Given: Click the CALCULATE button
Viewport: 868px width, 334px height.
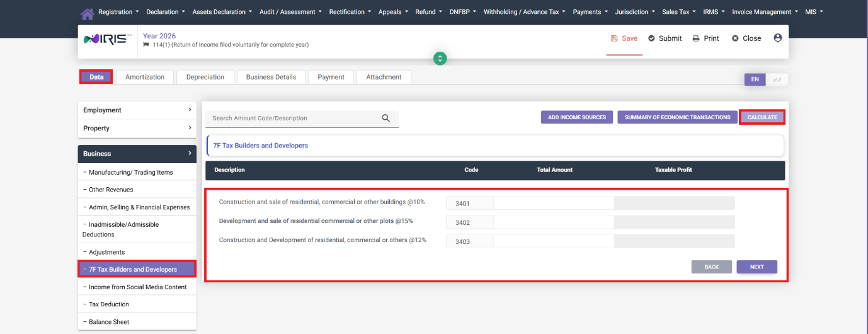Looking at the screenshot, I should (762, 117).
